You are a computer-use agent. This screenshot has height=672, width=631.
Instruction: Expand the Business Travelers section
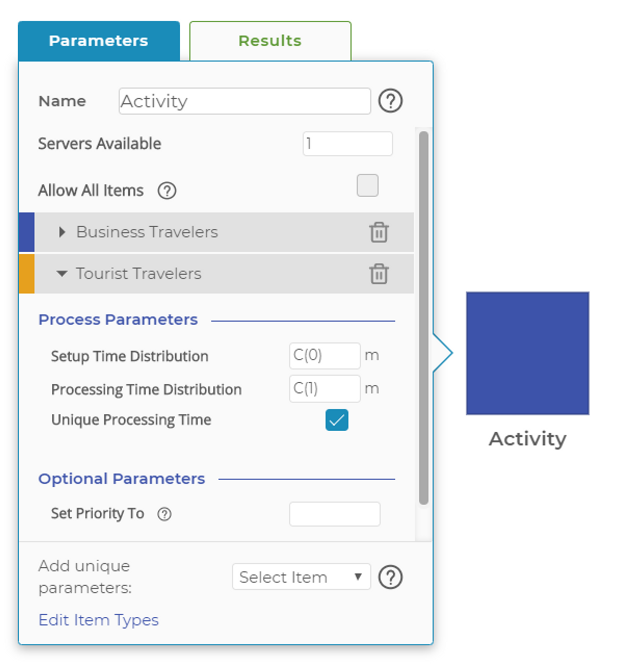62,232
